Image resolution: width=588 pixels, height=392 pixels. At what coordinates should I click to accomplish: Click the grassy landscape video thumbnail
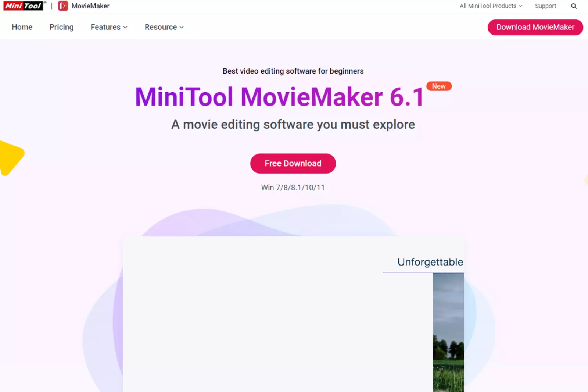tap(448, 332)
